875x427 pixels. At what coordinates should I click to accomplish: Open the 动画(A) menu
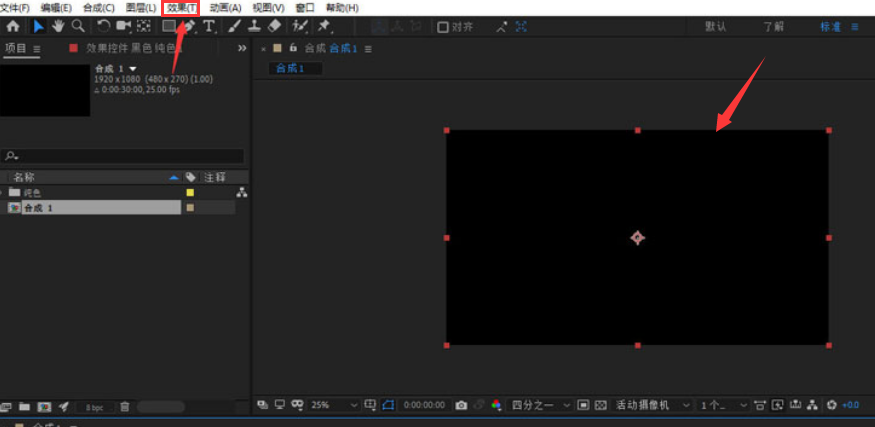pos(226,7)
